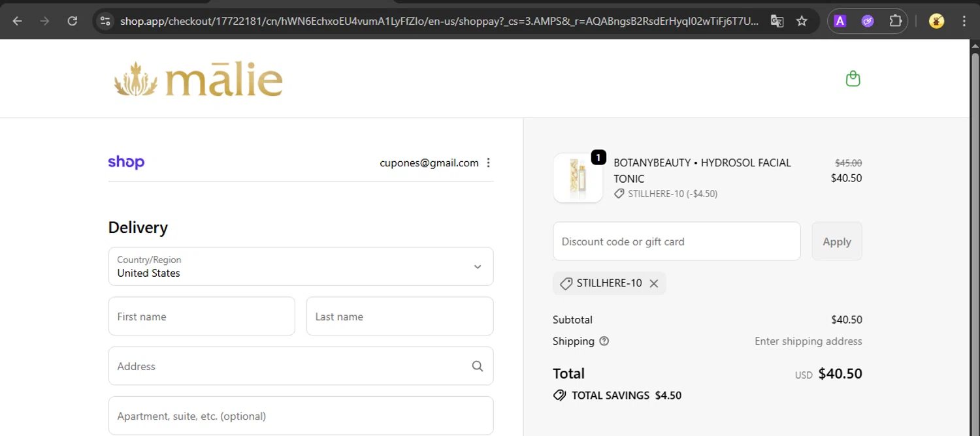Click the Subtotal label
980x436 pixels.
click(x=572, y=320)
